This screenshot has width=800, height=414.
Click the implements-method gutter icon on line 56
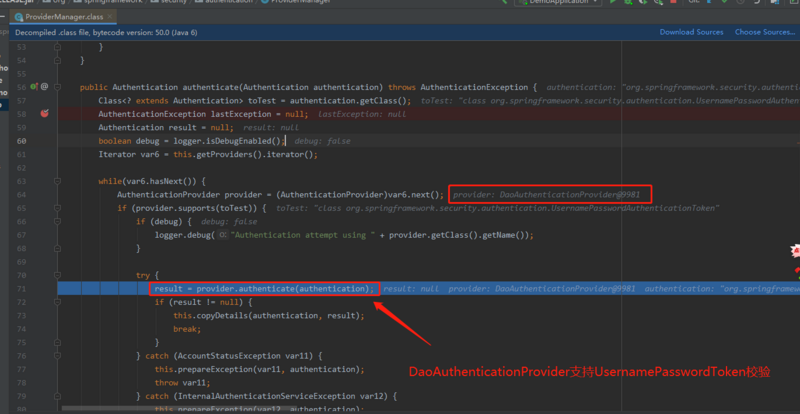click(x=34, y=87)
